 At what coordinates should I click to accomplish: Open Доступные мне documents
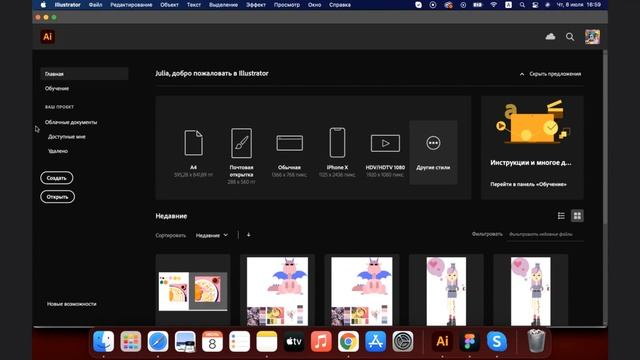point(67,137)
